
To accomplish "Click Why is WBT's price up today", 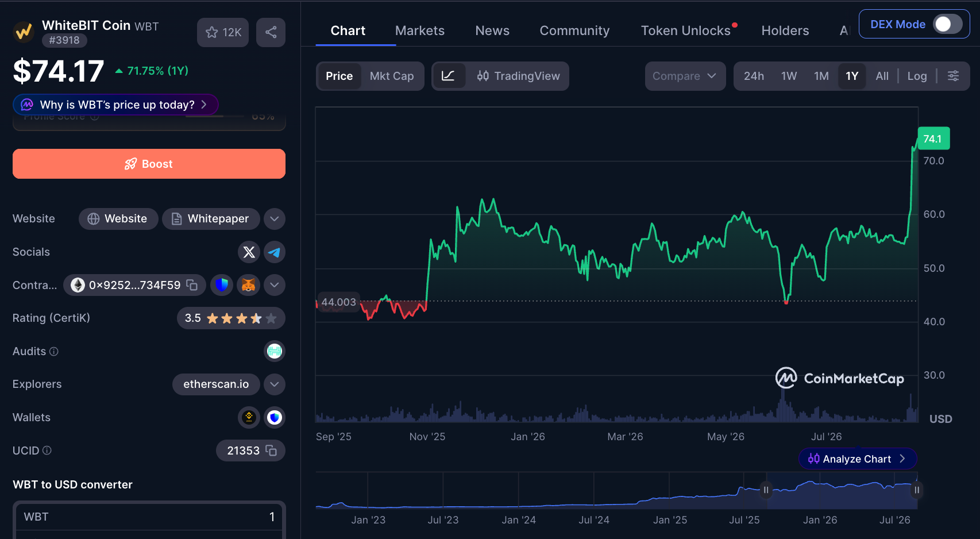I will coord(115,105).
